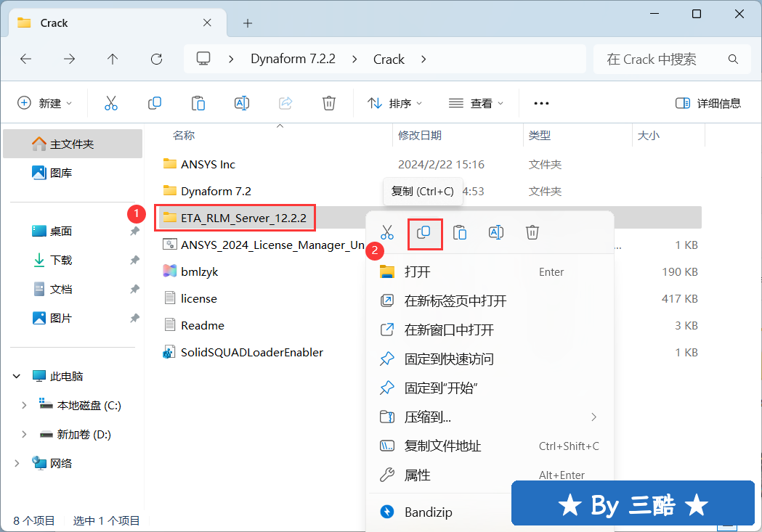
Task: Add a new tab
Action: click(x=248, y=22)
